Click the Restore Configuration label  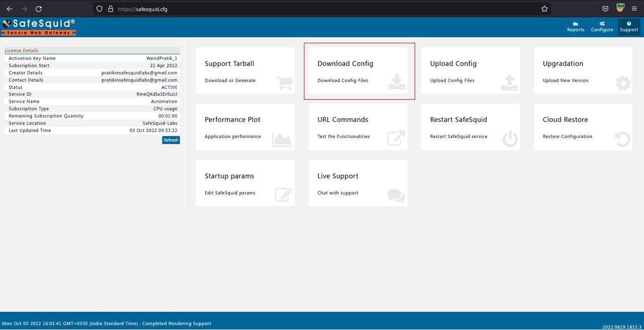(568, 137)
